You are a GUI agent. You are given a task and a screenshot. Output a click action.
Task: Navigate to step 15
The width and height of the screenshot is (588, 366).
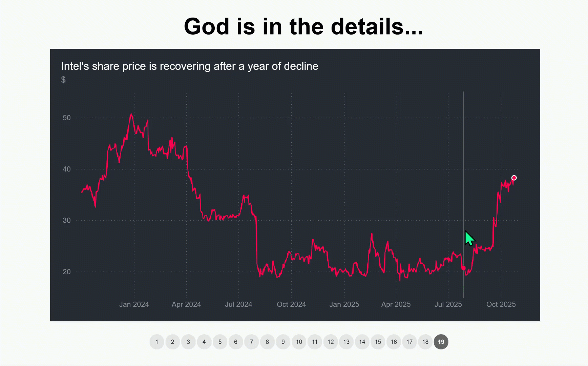tap(378, 342)
